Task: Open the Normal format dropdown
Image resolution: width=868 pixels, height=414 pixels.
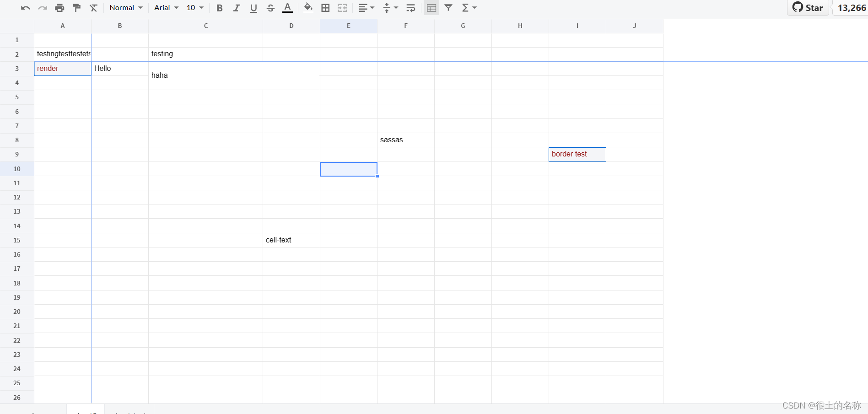Action: pyautogui.click(x=126, y=8)
